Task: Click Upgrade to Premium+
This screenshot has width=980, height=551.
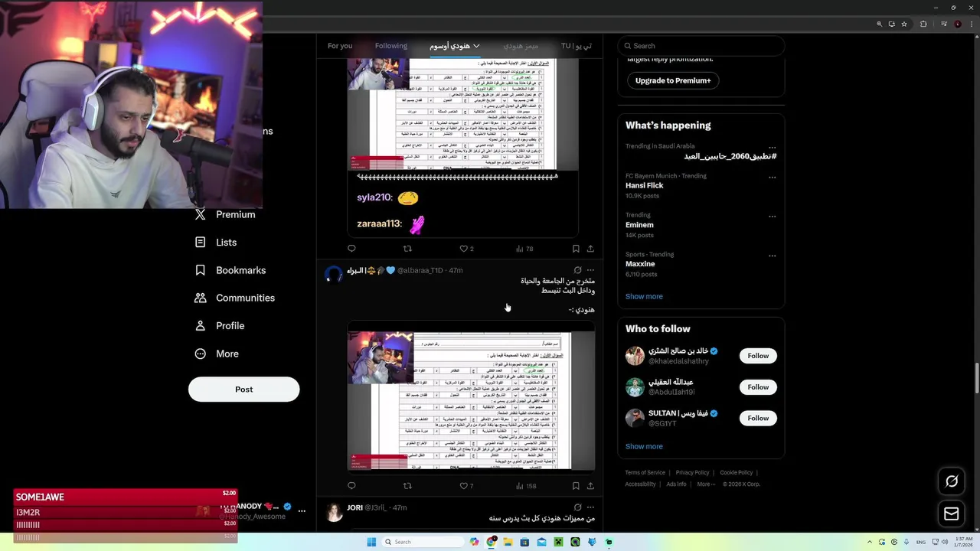Action: pos(673,80)
